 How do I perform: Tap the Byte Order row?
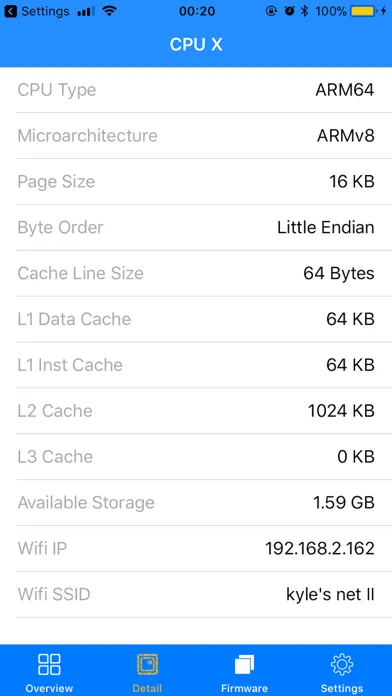pyautogui.click(x=196, y=228)
